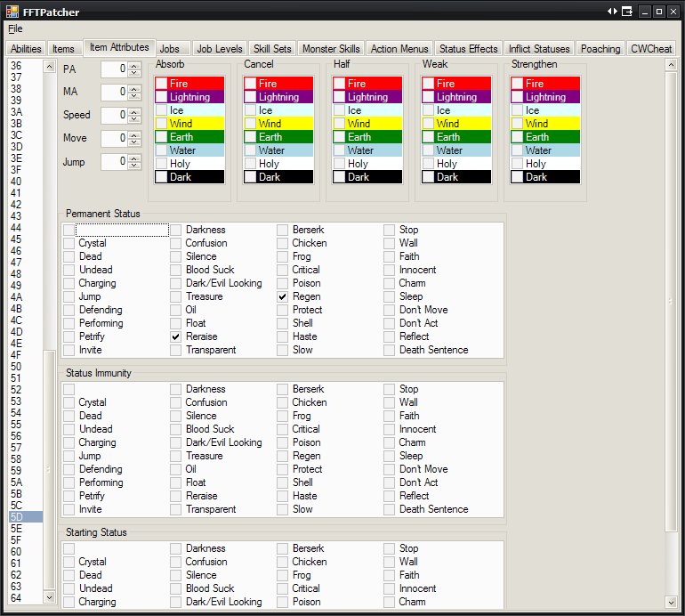Open the File menu

tap(15, 28)
